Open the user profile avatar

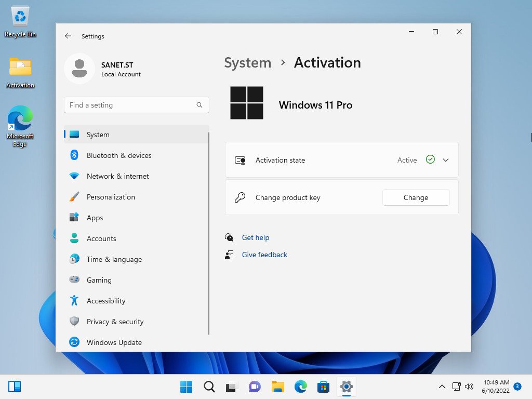point(79,69)
